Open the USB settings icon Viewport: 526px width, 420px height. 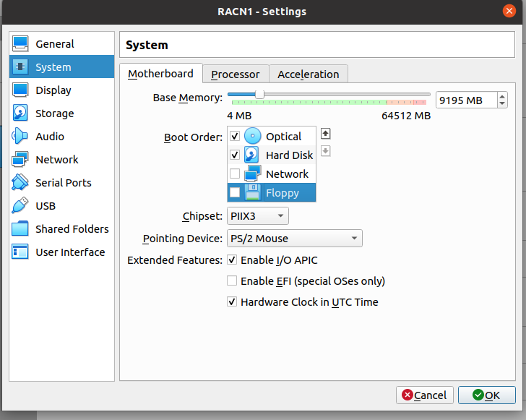coord(20,205)
